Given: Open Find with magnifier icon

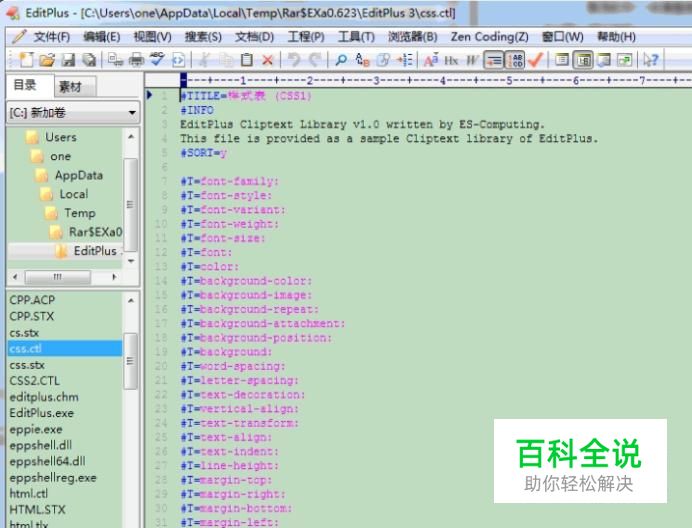Looking at the screenshot, I should point(341,60).
